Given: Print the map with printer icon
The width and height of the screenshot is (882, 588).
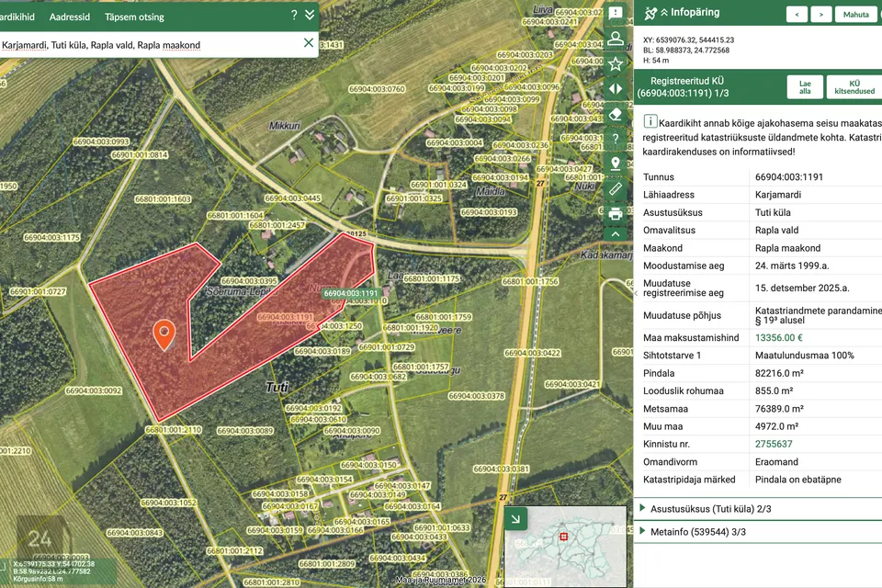Looking at the screenshot, I should (x=616, y=214).
